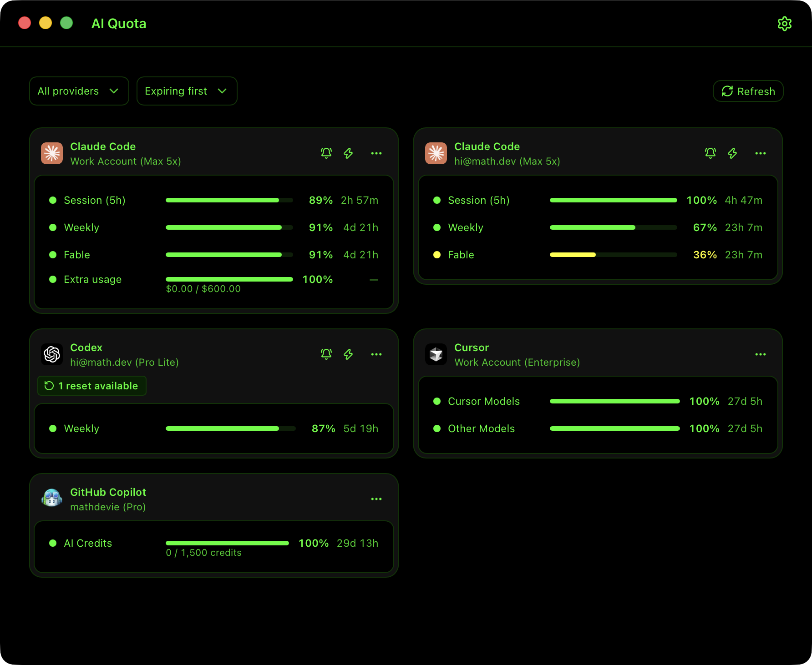Open more options for the Cursor card
812x665 pixels.
coord(761,354)
